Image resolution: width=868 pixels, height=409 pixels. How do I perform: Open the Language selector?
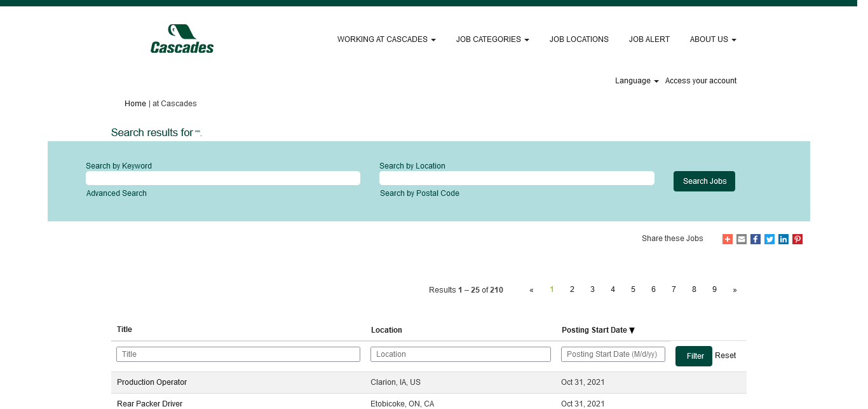tap(637, 81)
